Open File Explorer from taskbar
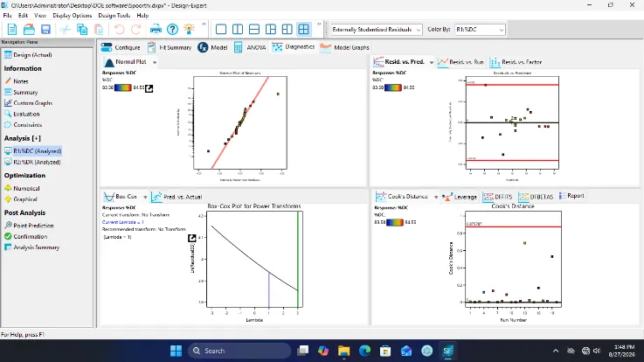This screenshot has width=644, height=362. [343, 351]
